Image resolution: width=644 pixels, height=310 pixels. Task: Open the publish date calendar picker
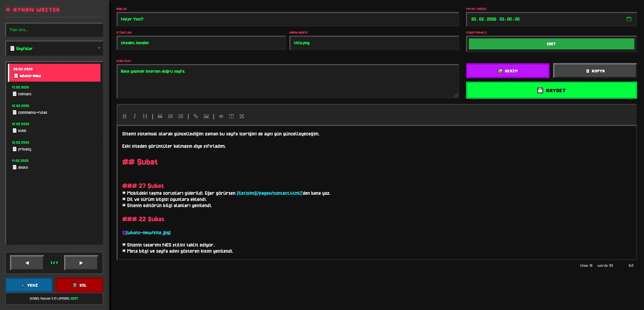629,19
